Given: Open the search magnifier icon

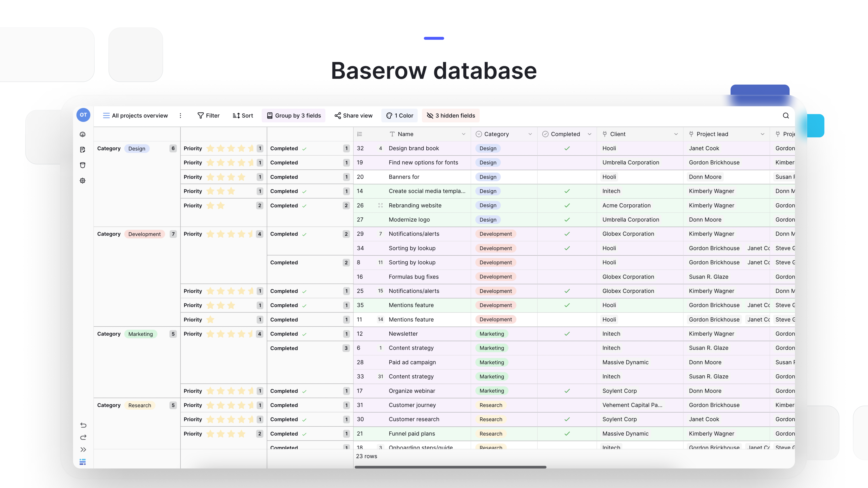Looking at the screenshot, I should (x=786, y=115).
